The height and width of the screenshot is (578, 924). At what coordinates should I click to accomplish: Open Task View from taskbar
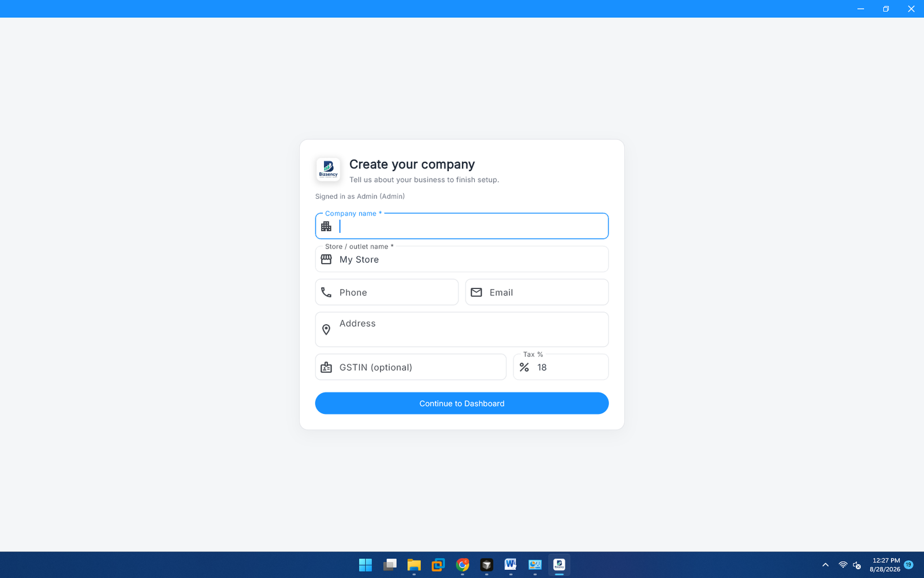tap(390, 565)
